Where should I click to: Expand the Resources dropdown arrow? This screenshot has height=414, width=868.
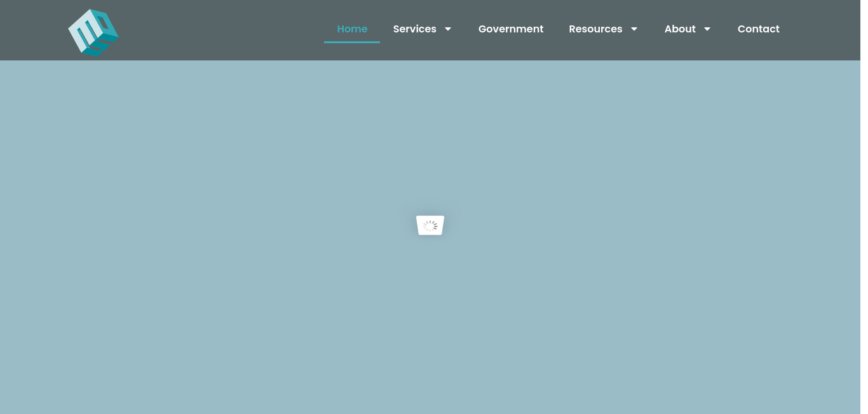(x=634, y=29)
